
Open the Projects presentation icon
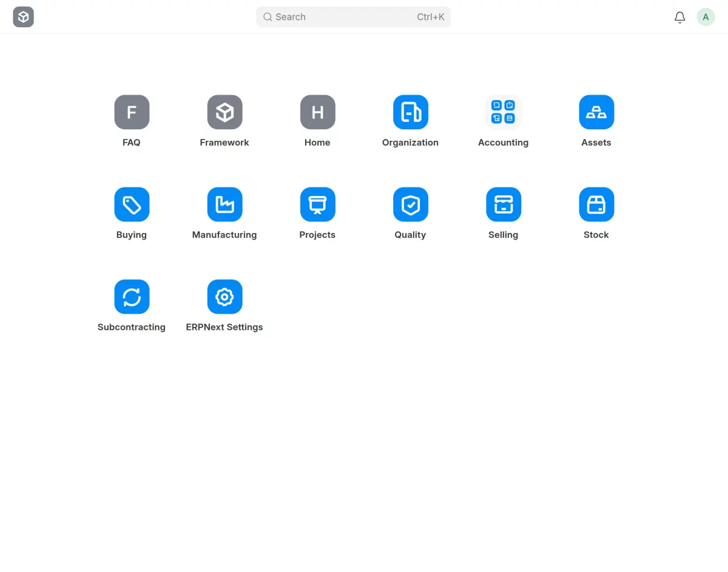click(317, 204)
